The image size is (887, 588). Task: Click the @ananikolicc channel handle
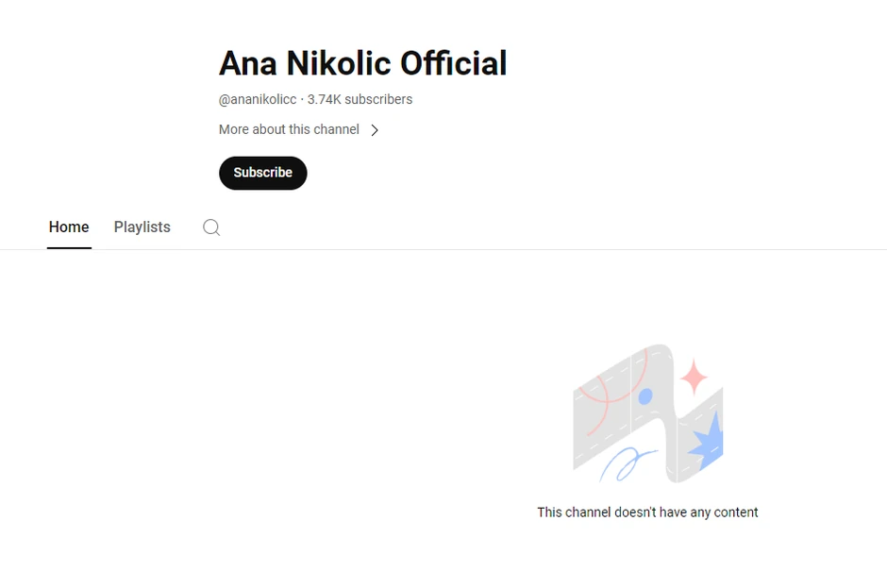point(257,99)
